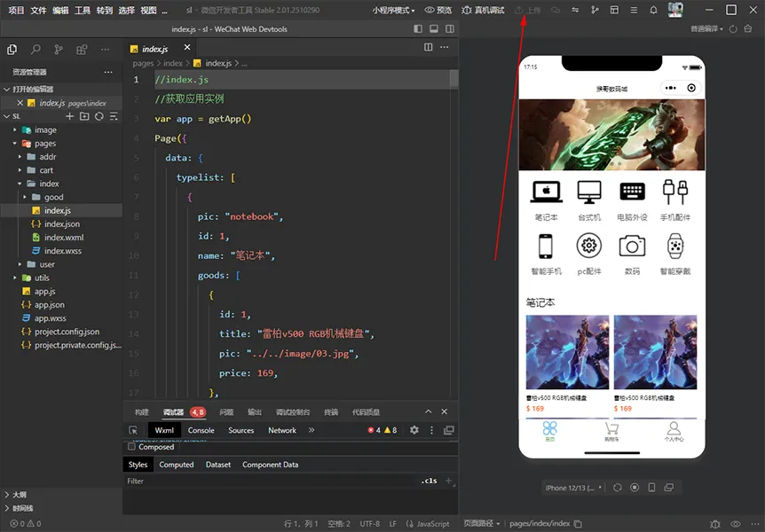Open the extensions blocks icon in sidebar
This screenshot has width=765, height=532.
point(82,50)
